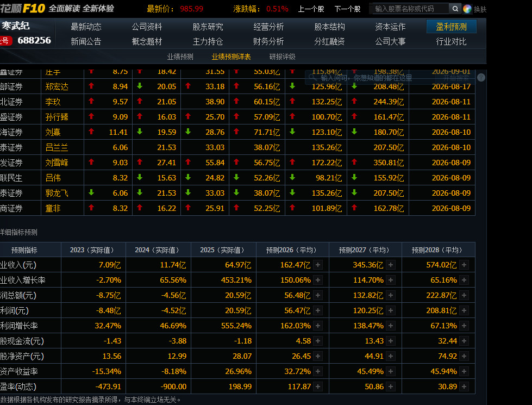Click the 上一个股 button
The height and width of the screenshot is (405, 532).
click(311, 9)
